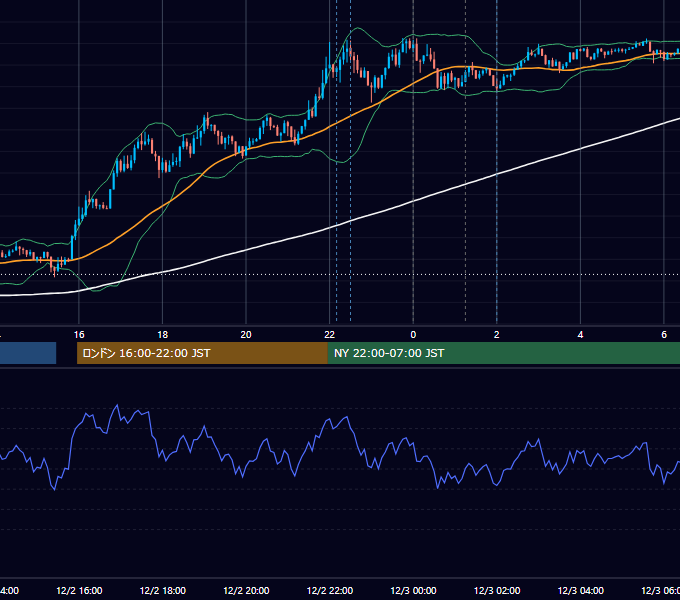The height and width of the screenshot is (600, 680).
Task: Click the 4 hour label on chart axis
Action: pyautogui.click(x=580, y=334)
